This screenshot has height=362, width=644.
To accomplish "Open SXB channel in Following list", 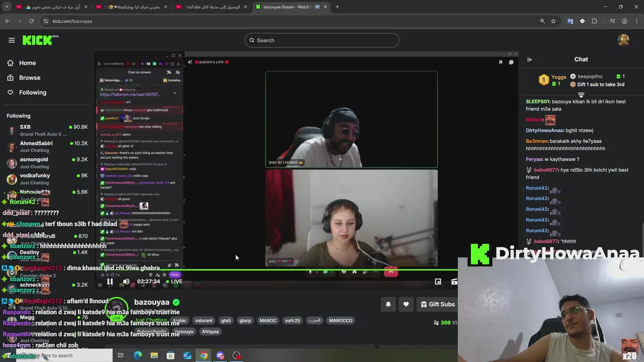I will click(47, 130).
